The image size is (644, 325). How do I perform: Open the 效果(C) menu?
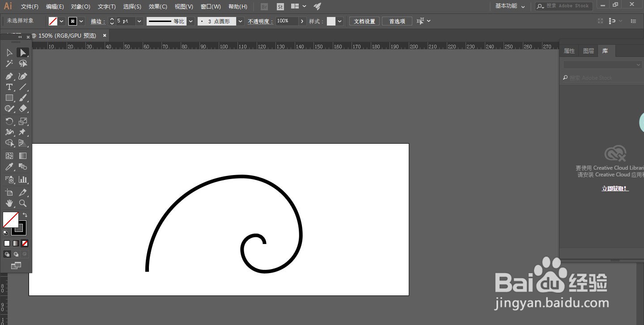pyautogui.click(x=158, y=7)
